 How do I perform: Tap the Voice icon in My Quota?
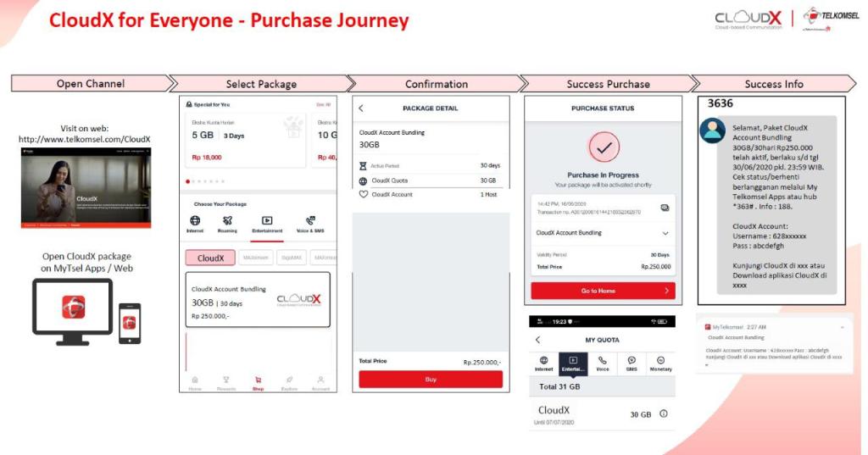(603, 361)
